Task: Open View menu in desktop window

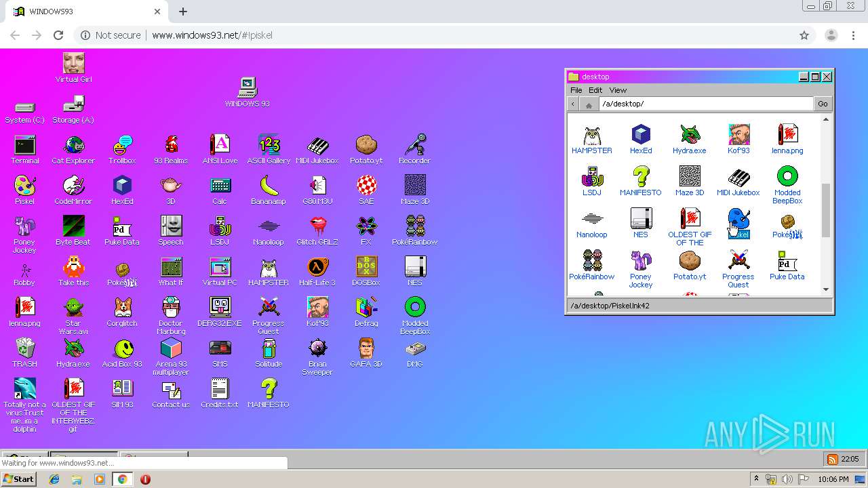Action: point(618,90)
